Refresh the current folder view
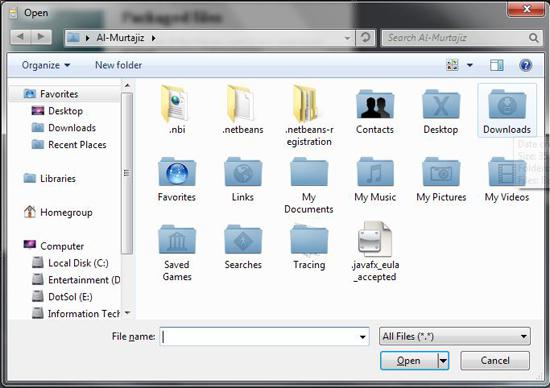The width and height of the screenshot is (550, 388). tap(365, 37)
